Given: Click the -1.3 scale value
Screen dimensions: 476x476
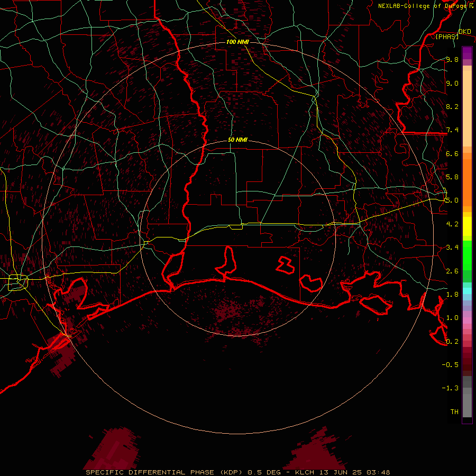Looking at the screenshot, I should pos(451,388).
